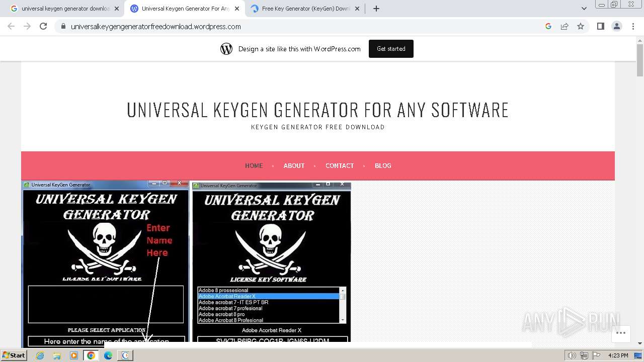
Task: Click scrollbar down arrow
Action: coord(640,343)
